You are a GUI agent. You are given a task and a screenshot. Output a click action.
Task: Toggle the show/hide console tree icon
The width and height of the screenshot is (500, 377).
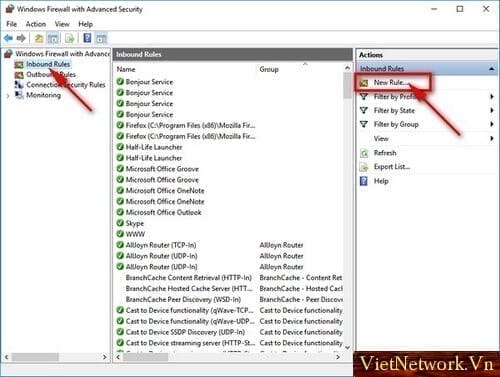pyautogui.click(x=53, y=38)
